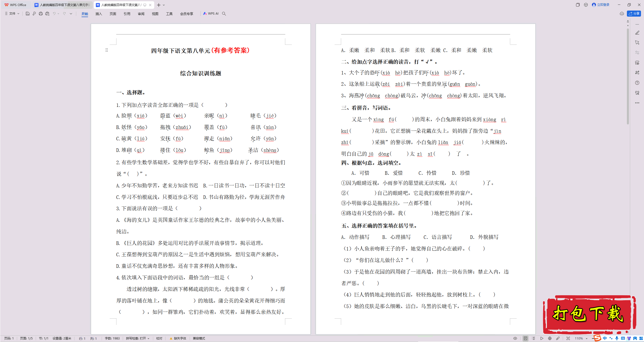Screen dimensions: 644x342
Task: Click the page indicator 页面: 1/5
Action: tap(26, 338)
